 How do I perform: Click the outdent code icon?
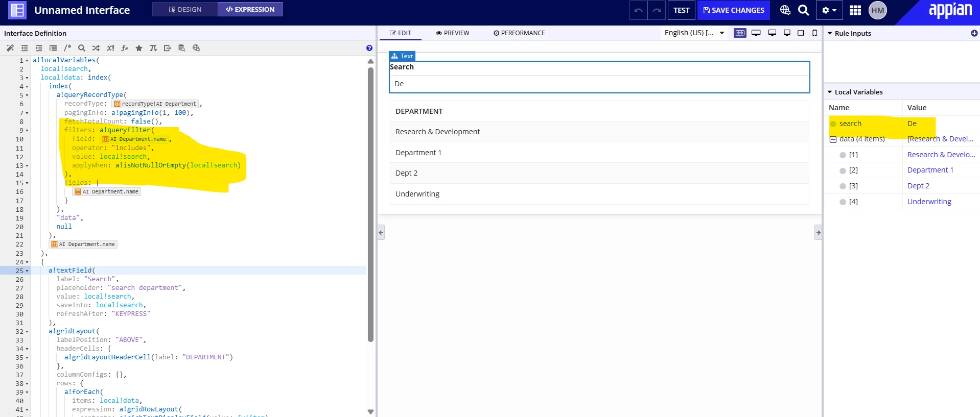25,48
